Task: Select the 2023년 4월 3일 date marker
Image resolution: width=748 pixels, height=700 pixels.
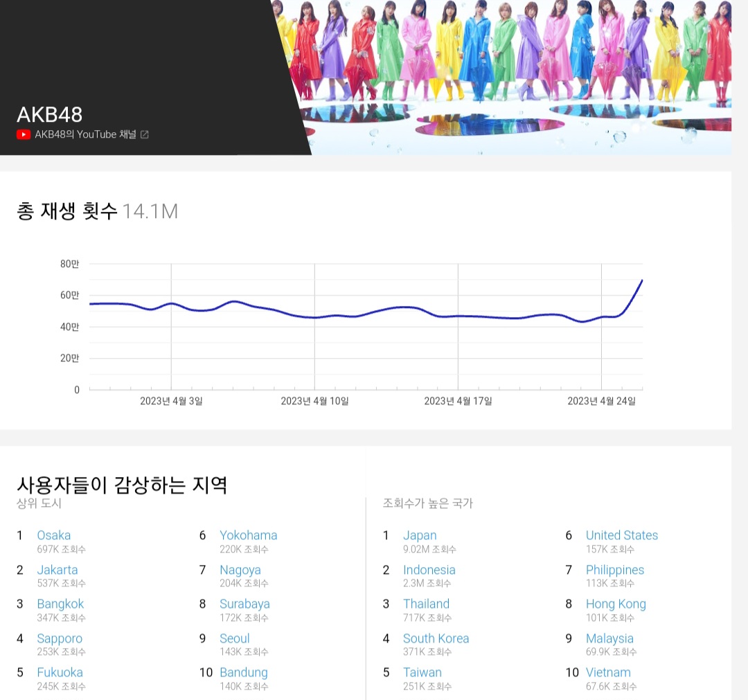Action: 171,401
